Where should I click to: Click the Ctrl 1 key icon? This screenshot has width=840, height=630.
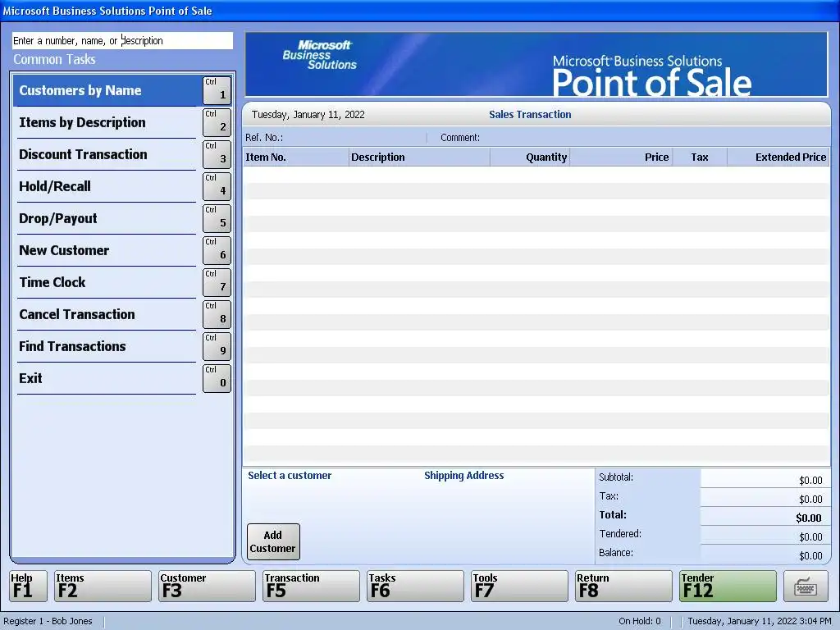tap(217, 90)
